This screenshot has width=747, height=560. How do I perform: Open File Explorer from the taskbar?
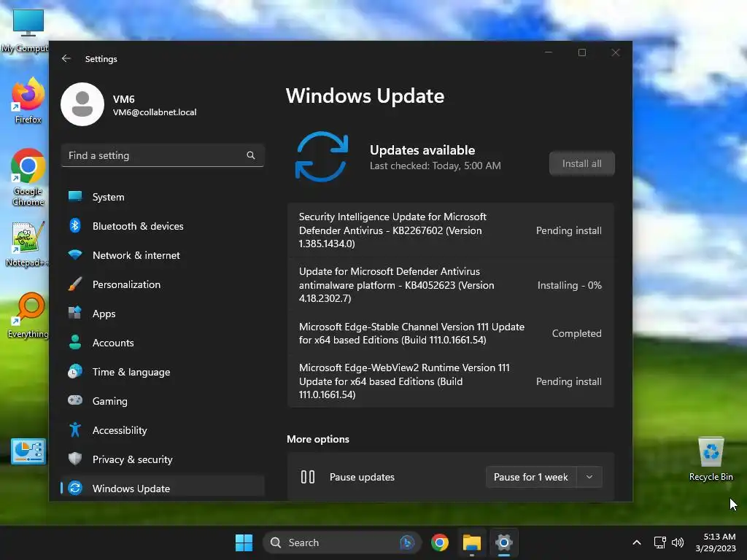[472, 542]
